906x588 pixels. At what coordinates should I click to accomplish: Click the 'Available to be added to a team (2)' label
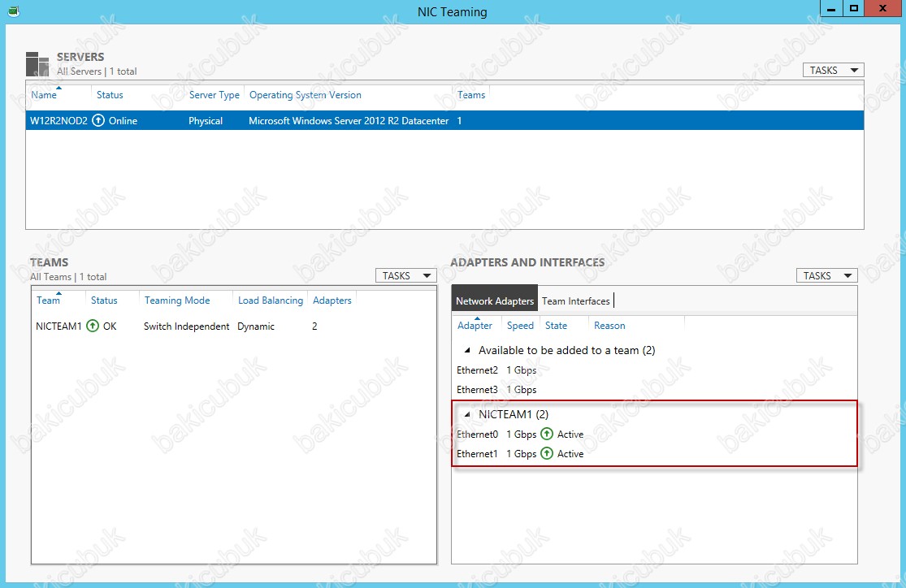567,350
